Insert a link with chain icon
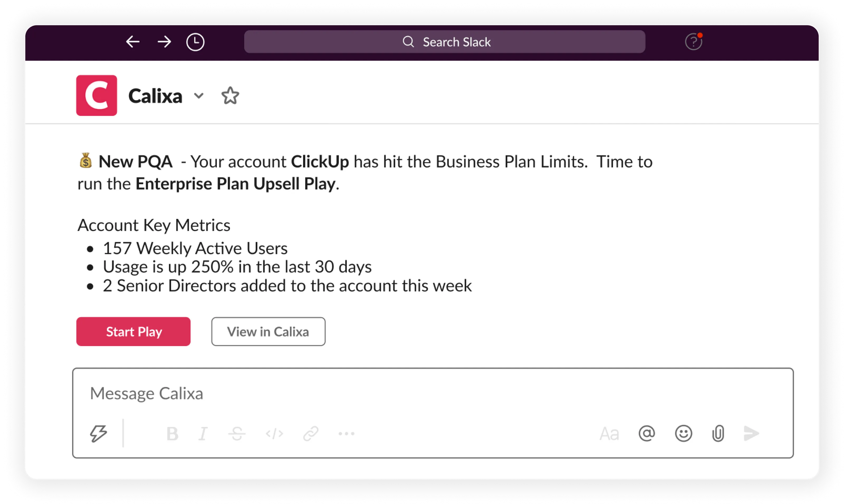Screen dimensions: 844x504 pyautogui.click(x=311, y=434)
